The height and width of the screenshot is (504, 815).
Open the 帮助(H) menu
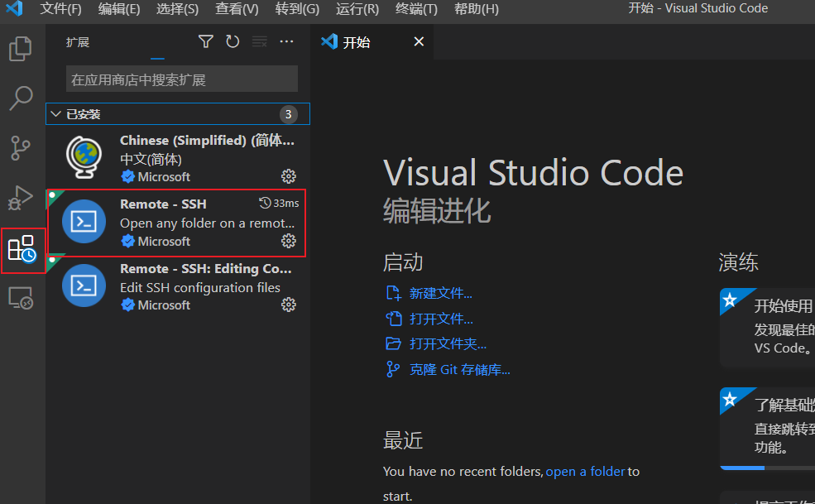tap(476, 9)
